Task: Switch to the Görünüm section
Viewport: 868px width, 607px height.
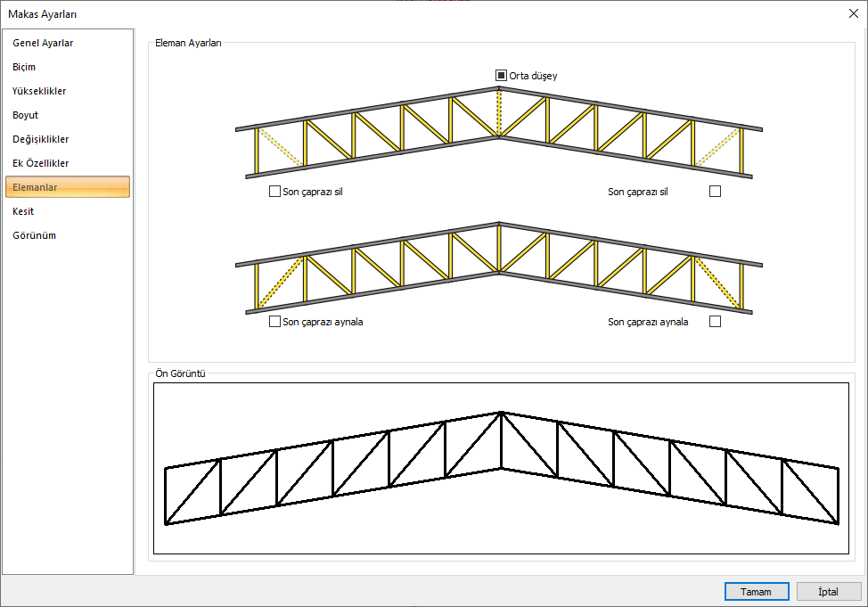Action: [x=35, y=235]
